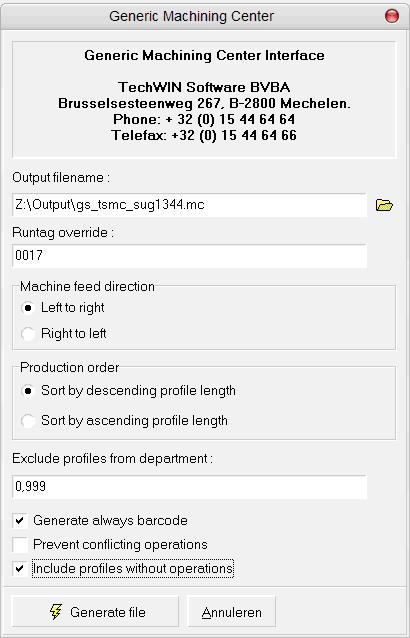410x638 pixels.
Task: Click the Generic Machining Center title bar
Action: pyautogui.click(x=192, y=16)
